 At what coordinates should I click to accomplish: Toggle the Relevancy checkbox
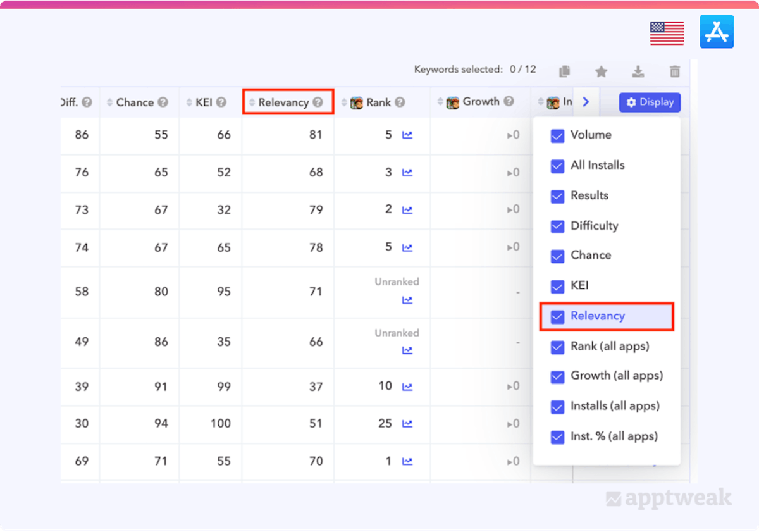click(557, 317)
